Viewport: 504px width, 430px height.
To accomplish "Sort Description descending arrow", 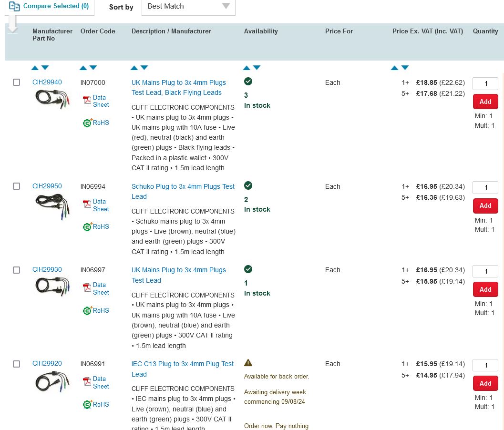I will point(144,68).
